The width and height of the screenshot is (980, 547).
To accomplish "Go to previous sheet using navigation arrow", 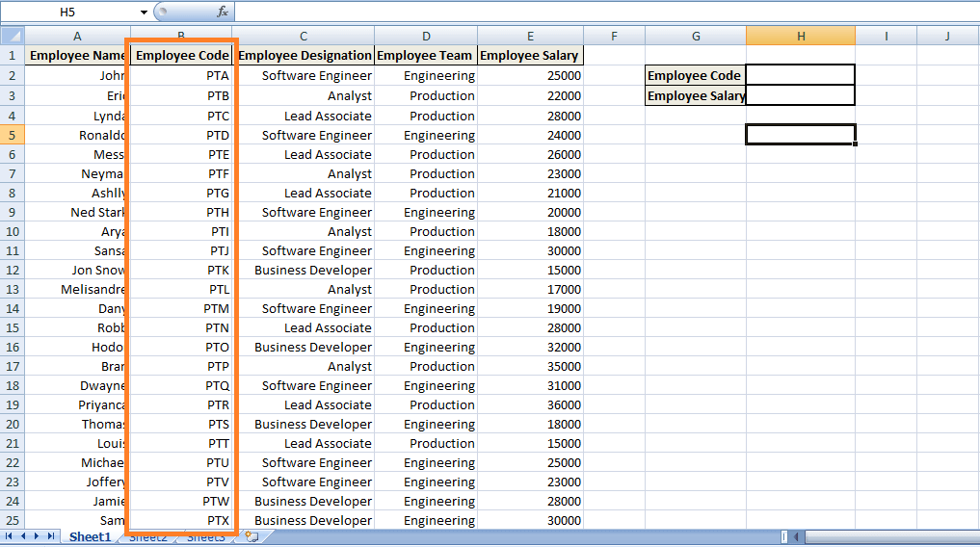I will point(24,536).
